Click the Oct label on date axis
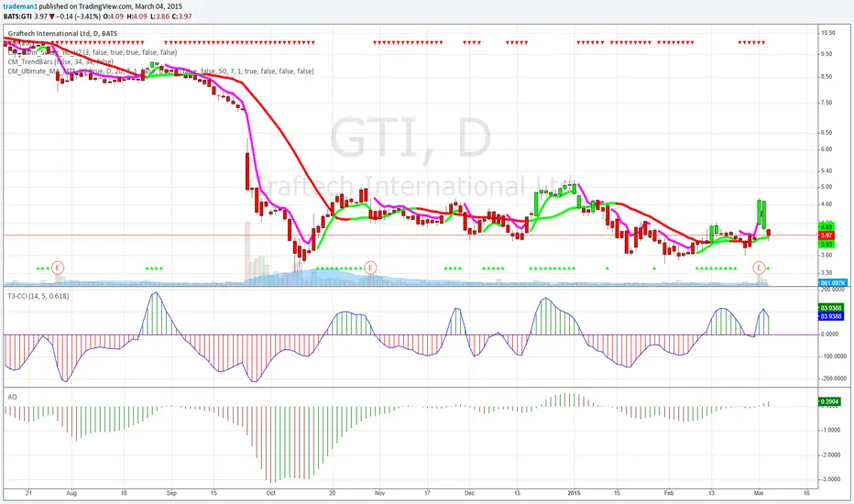The image size is (854, 504). 270,493
